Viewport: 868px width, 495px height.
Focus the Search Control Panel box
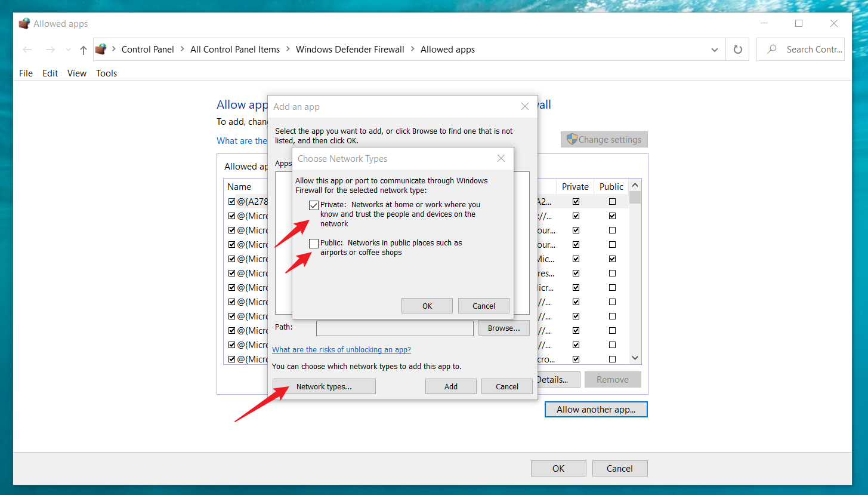(801, 50)
